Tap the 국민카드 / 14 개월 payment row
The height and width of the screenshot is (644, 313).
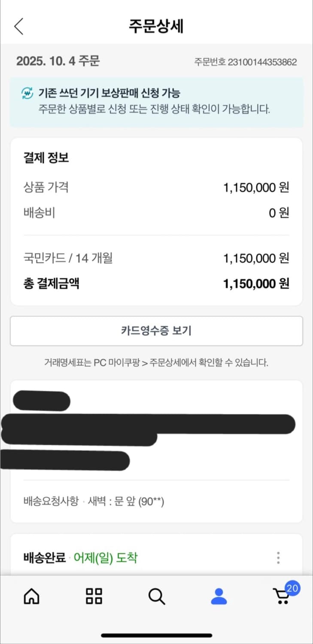pos(156,258)
